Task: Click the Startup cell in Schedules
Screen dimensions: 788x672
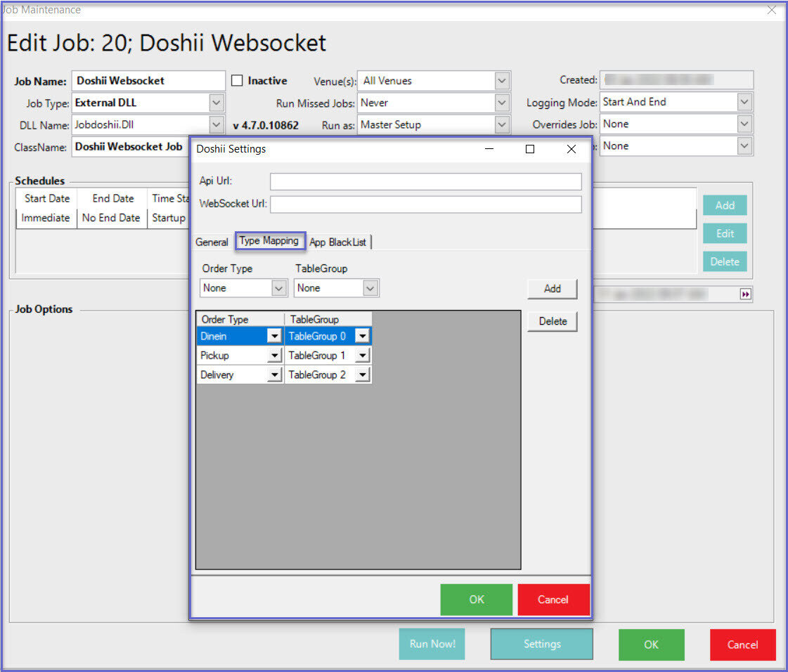Action: tap(169, 218)
